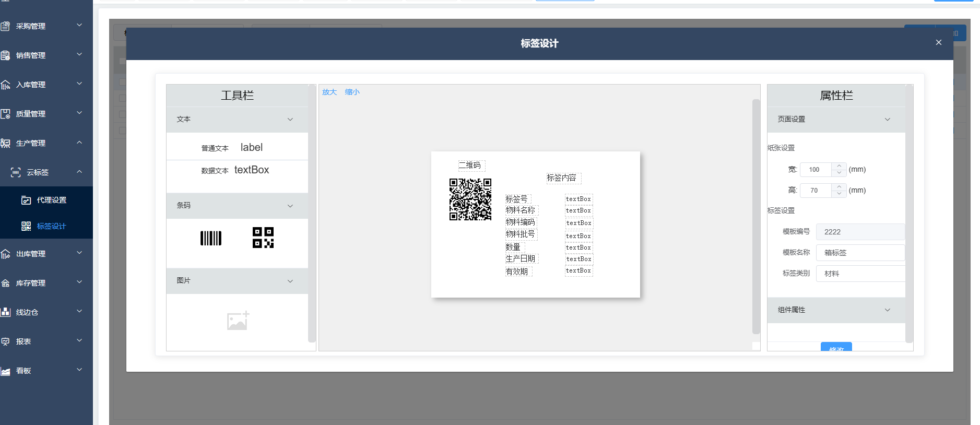Collapse the 页面设置 property section
980x425 pixels.
[x=887, y=120]
